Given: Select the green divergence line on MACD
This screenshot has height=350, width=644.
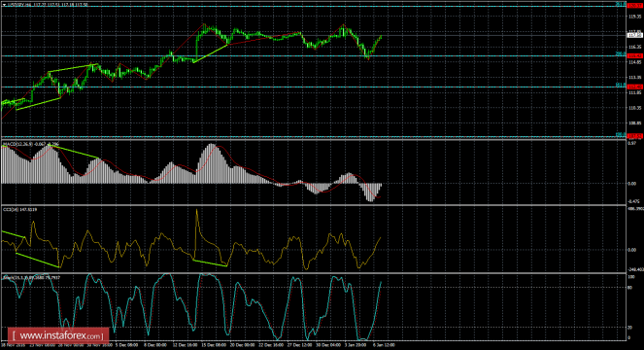Looking at the screenshot, I should pyautogui.click(x=74, y=151).
